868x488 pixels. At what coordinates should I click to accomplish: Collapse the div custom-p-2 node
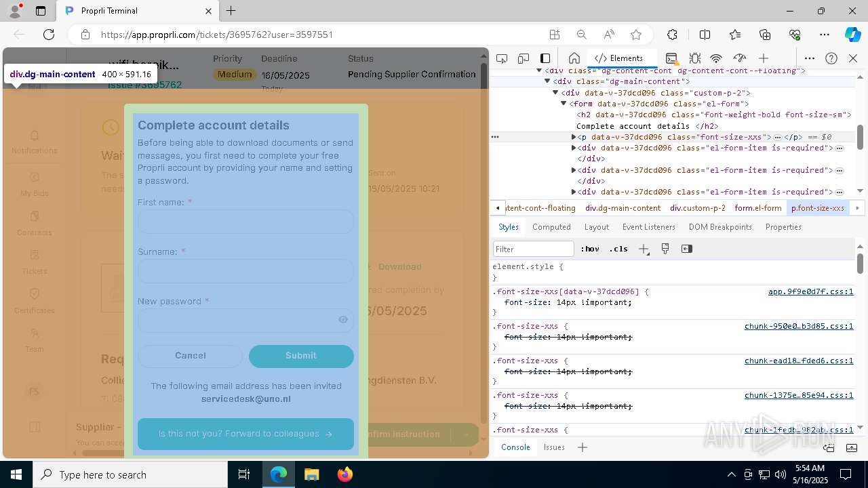pos(555,93)
